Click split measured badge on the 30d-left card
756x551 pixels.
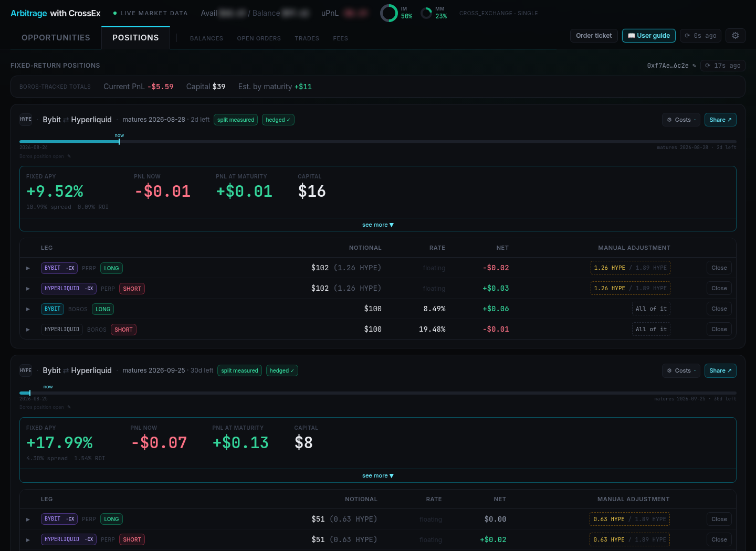tap(239, 370)
